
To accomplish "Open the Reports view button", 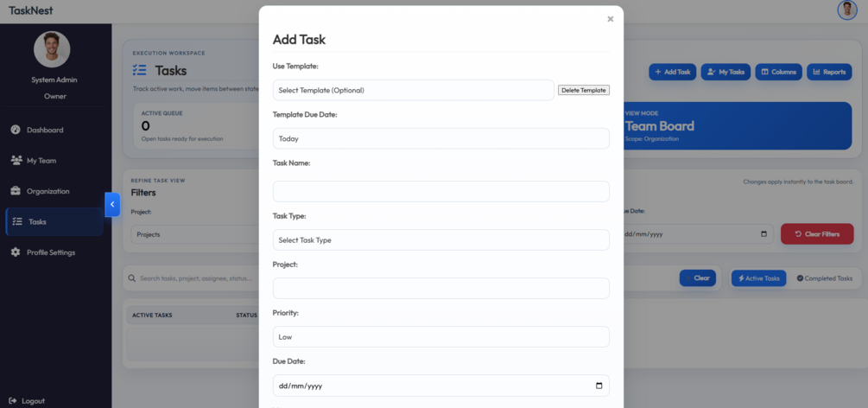I will pos(829,72).
